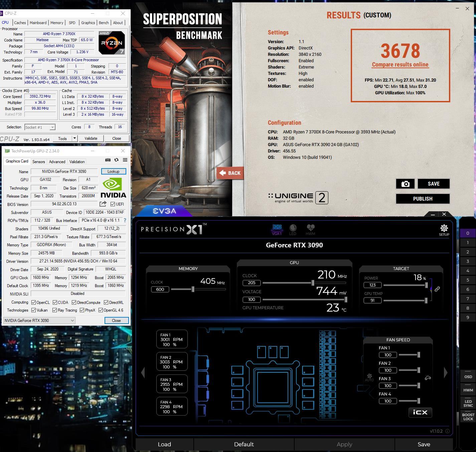Minimize the Precision X1 window
476x452 pixels.
click(x=433, y=214)
